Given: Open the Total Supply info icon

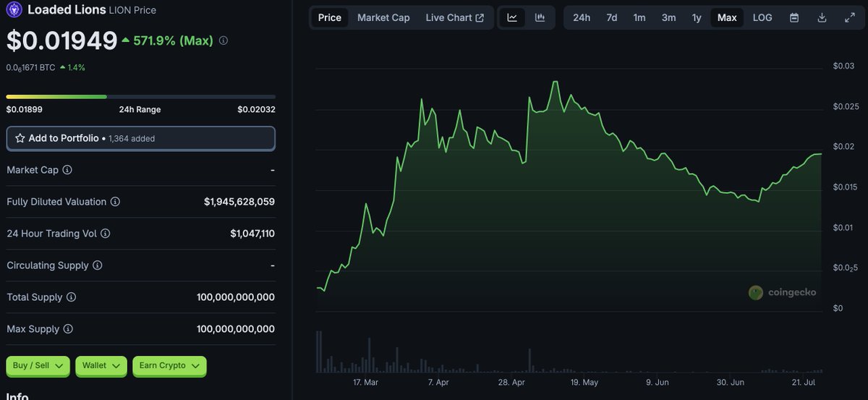Looking at the screenshot, I should (71, 297).
